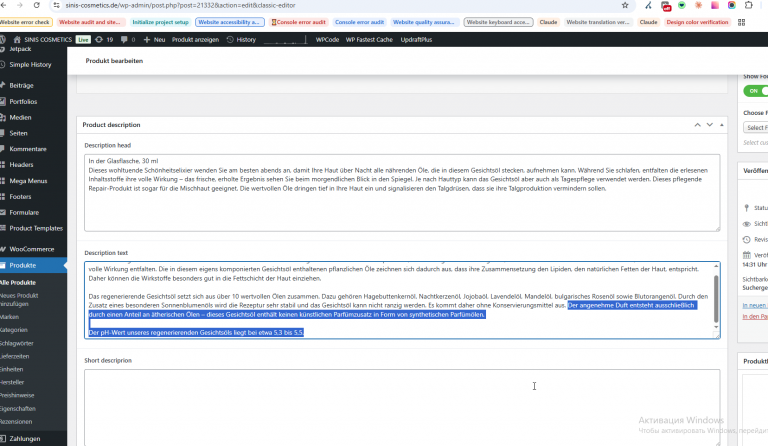
Task: Open Preishinweise submenu item
Action: point(17,396)
